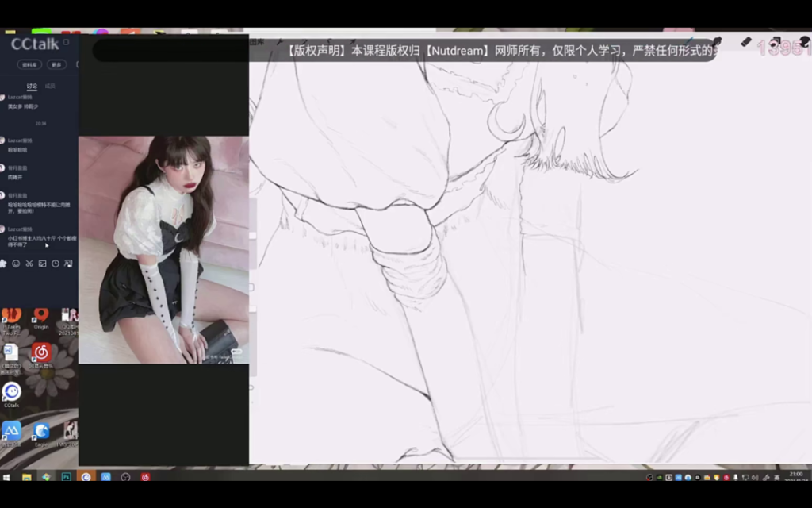Viewport: 812px width, 508px height.
Task: Open Photoshop from the taskbar
Action: [x=67, y=477]
